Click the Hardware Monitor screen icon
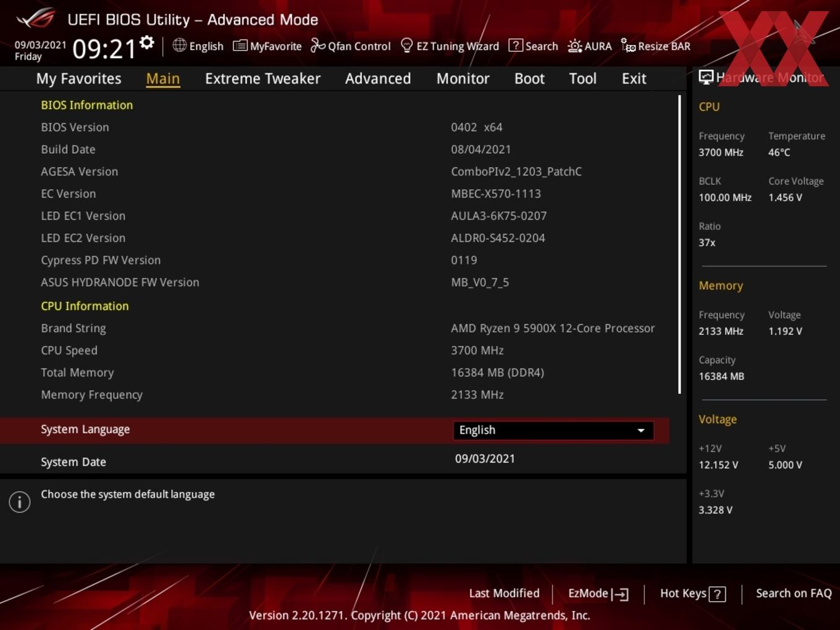The image size is (840, 630). click(x=706, y=77)
